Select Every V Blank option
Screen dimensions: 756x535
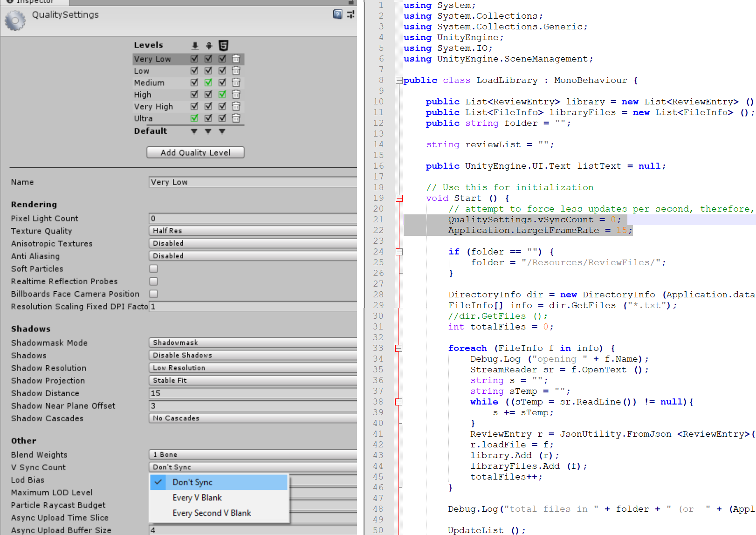pos(197,498)
